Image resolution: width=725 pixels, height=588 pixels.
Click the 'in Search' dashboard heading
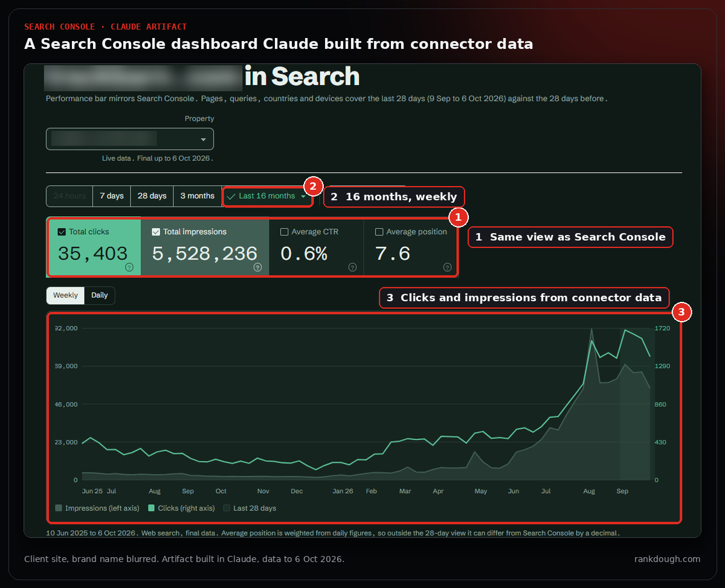coord(302,77)
